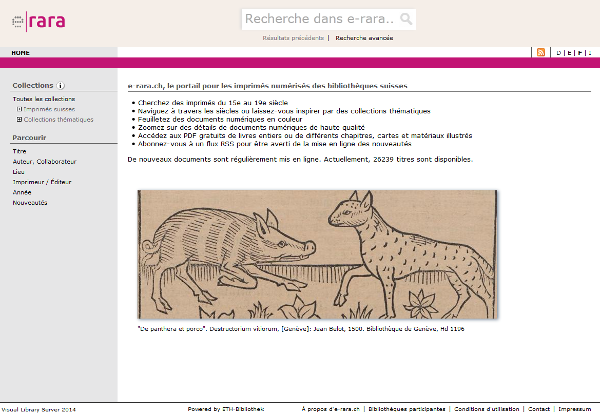Open Collections thématiques link
Image resolution: width=600 pixels, height=414 pixels.
[59, 120]
